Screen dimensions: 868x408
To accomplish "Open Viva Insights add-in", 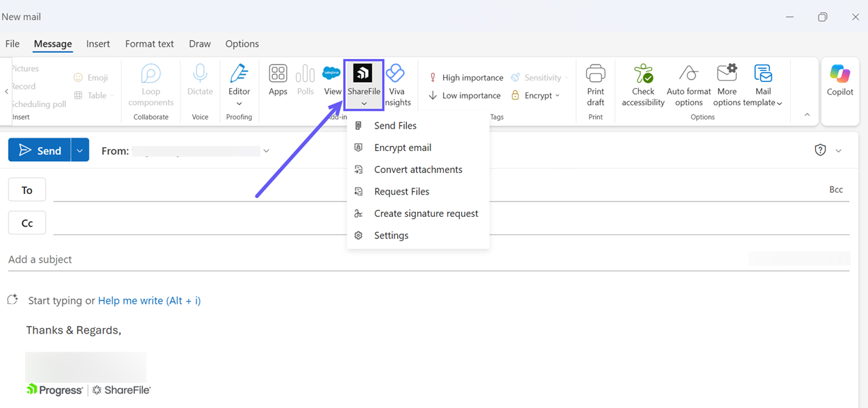I will pos(397,85).
